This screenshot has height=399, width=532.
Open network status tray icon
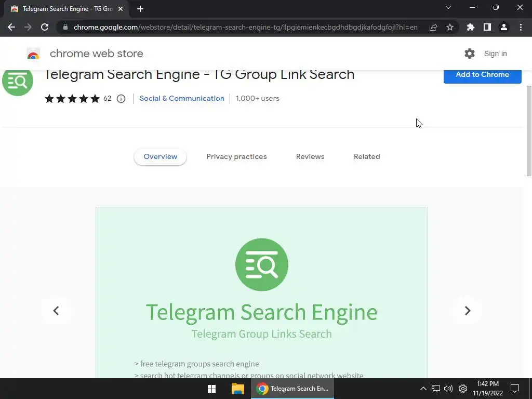tap(436, 389)
